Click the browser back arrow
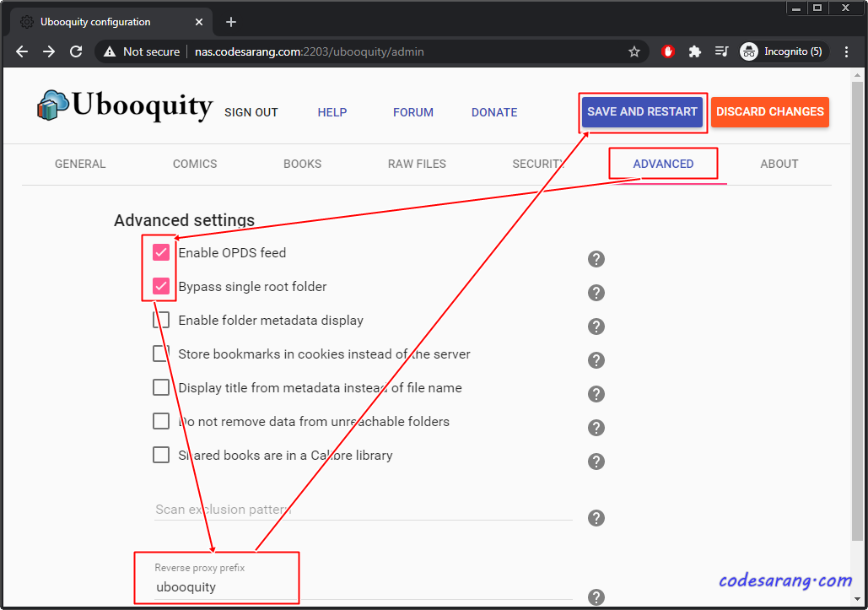This screenshot has width=868, height=610. (x=22, y=51)
